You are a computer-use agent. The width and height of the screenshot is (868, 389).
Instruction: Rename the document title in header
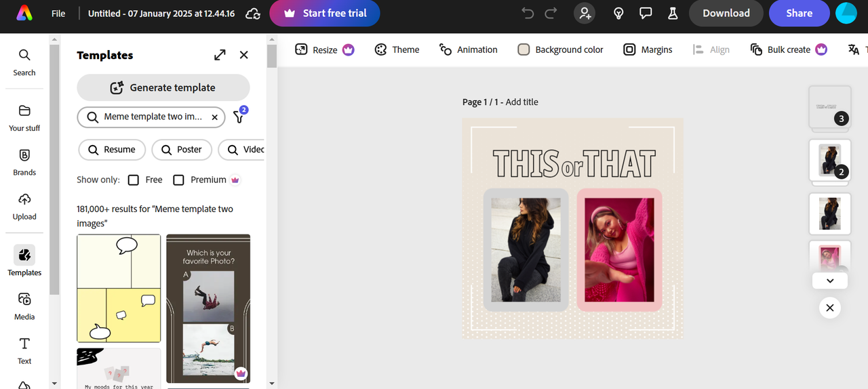pos(161,14)
